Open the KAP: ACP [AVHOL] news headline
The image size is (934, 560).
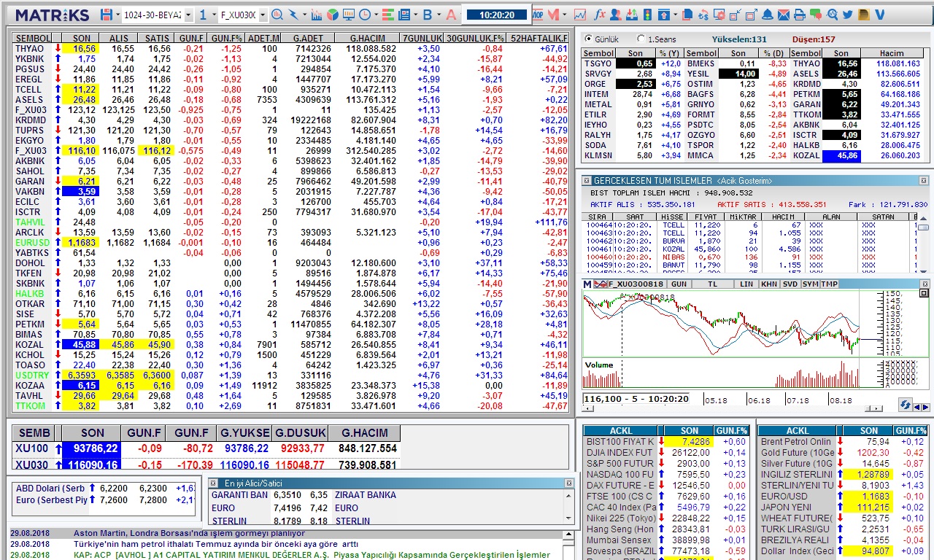click(x=312, y=555)
